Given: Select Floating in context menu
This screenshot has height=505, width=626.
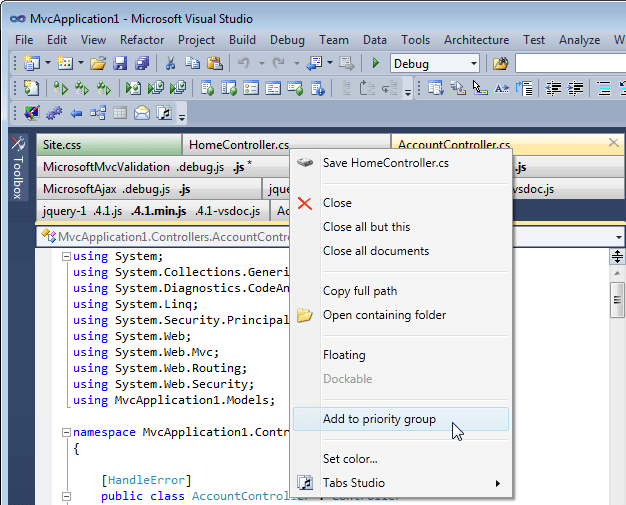Looking at the screenshot, I should [401, 355].
